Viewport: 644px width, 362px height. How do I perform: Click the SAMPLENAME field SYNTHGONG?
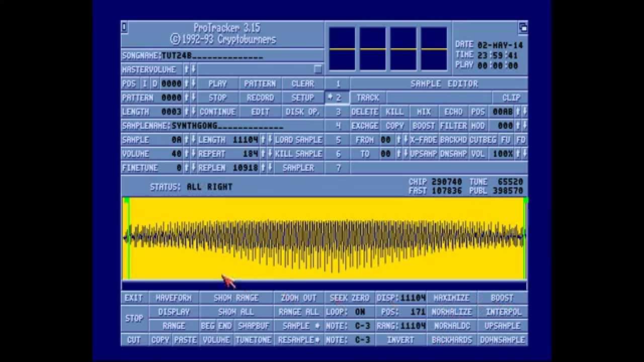[227, 126]
